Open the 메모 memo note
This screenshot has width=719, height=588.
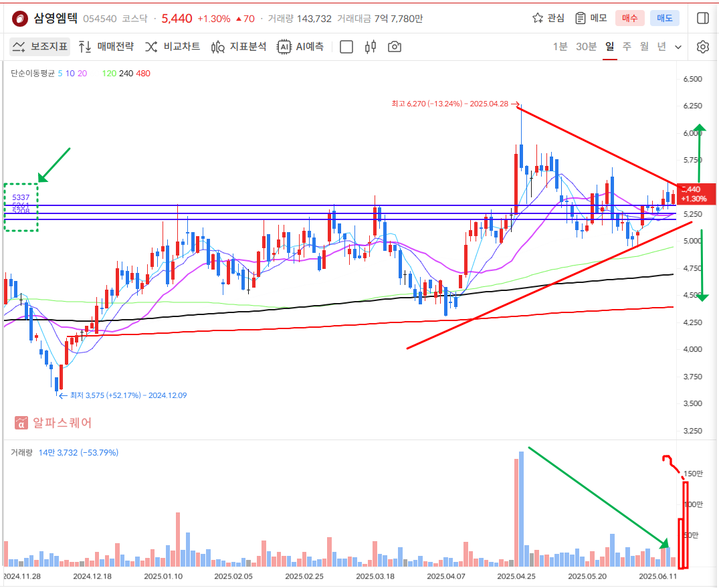591,18
